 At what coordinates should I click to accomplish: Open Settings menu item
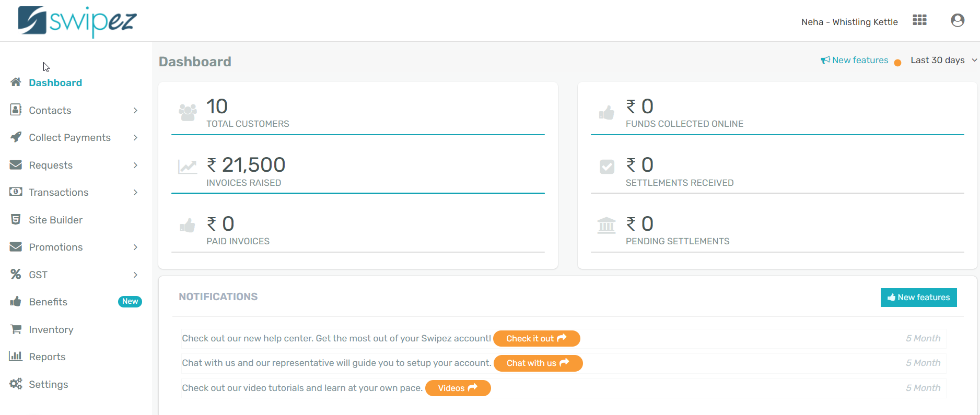coord(49,384)
